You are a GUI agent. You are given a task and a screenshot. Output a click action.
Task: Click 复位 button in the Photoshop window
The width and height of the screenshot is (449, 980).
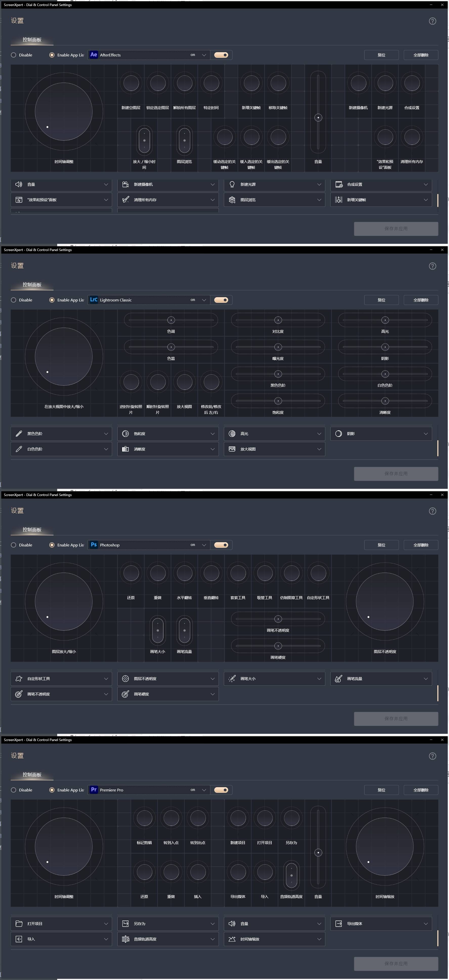(x=381, y=545)
